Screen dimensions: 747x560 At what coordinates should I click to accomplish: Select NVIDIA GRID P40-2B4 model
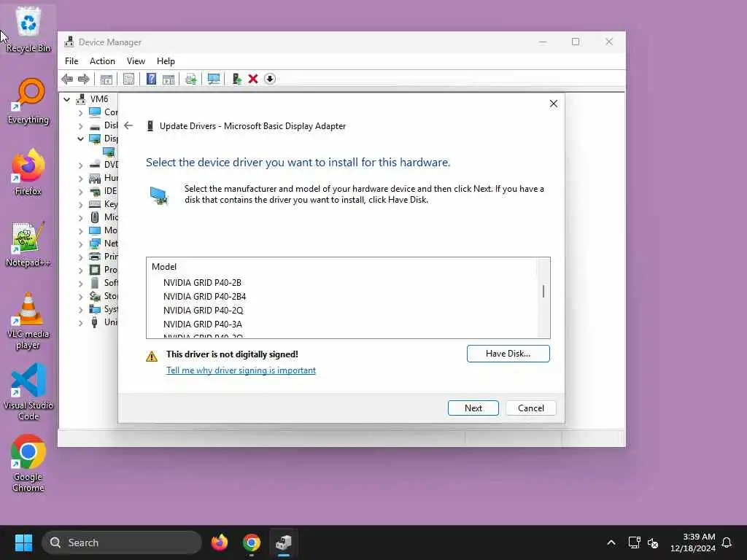click(204, 297)
